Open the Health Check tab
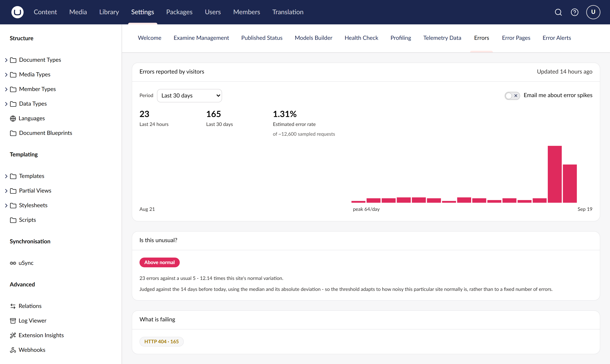The image size is (610, 364). 361,38
